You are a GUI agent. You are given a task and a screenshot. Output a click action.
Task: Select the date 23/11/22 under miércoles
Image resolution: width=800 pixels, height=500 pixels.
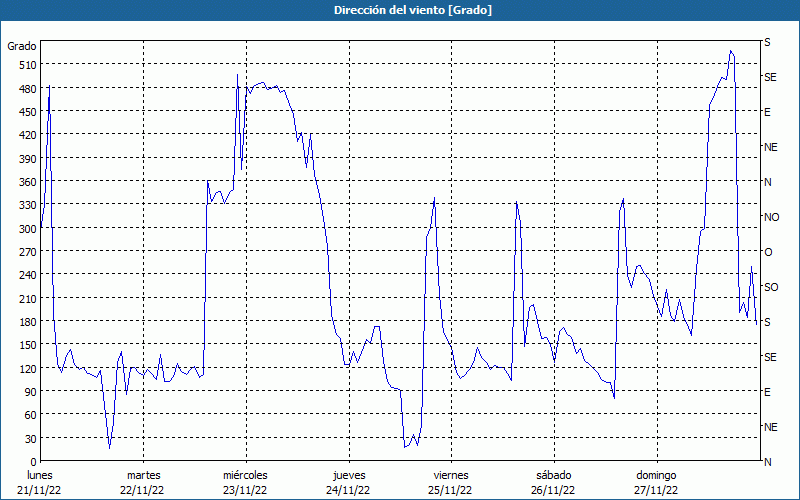(245, 491)
